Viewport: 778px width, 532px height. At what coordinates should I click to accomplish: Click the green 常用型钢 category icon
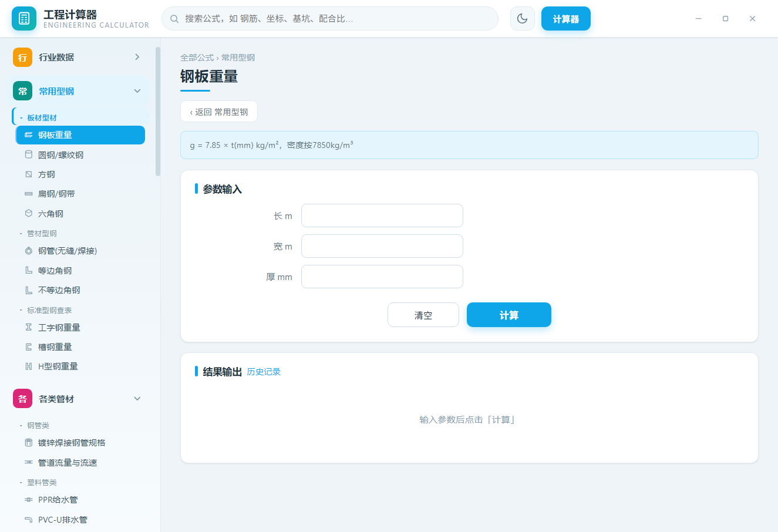click(22, 91)
